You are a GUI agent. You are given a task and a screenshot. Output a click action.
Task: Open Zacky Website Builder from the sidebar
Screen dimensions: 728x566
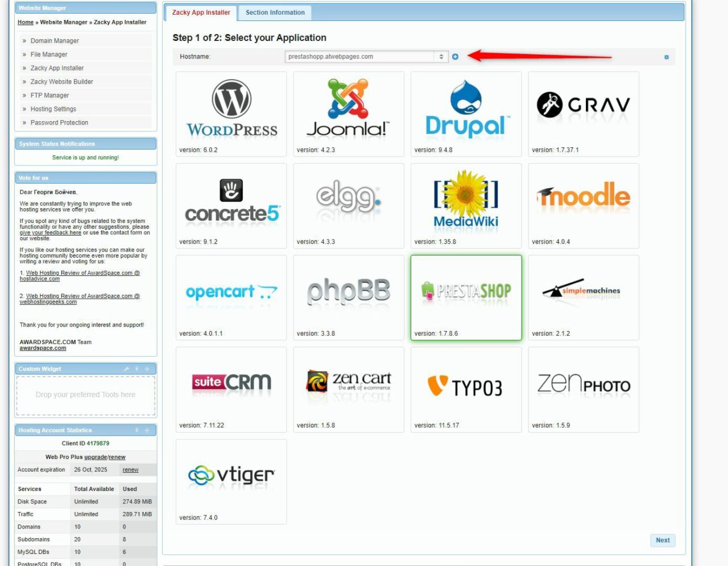pyautogui.click(x=62, y=81)
